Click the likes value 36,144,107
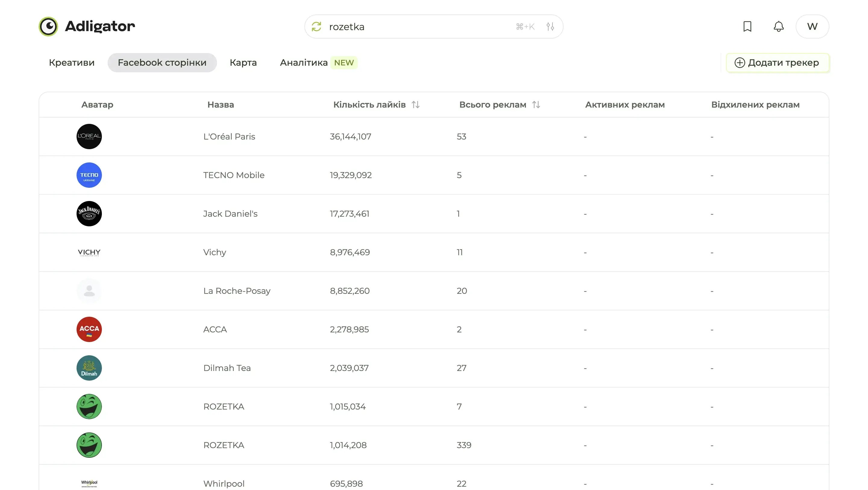Viewport: 868px width, 490px height. point(351,137)
